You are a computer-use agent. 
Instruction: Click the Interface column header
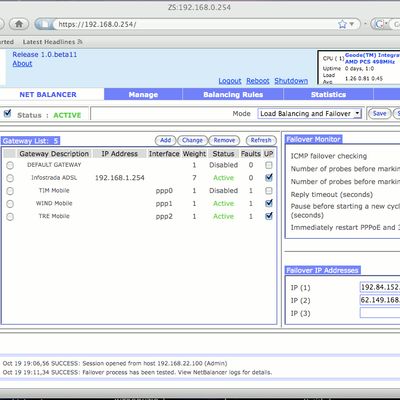(164, 154)
